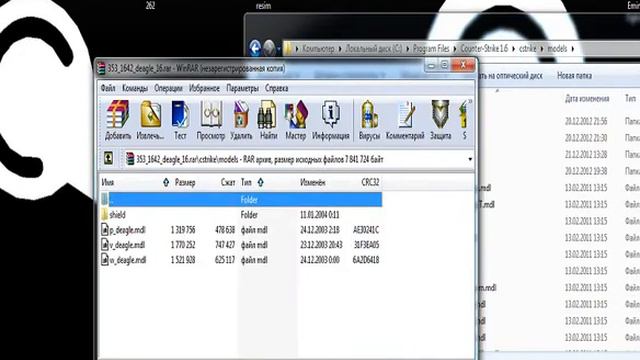The image size is (640, 360).
Task: Click CRC32 value AE30241C
Action: pyautogui.click(x=366, y=230)
